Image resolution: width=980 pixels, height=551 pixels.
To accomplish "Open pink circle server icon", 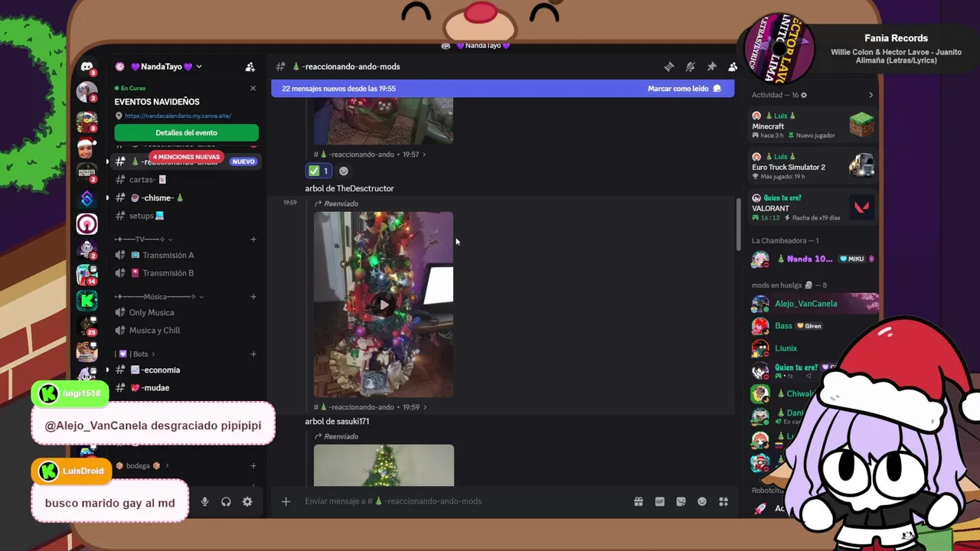I will (87, 223).
